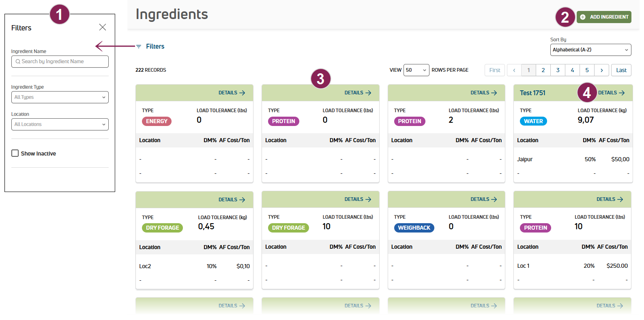This screenshot has width=644, height=320.
Task: Go to next page using chevron arrow
Action: 601,70
